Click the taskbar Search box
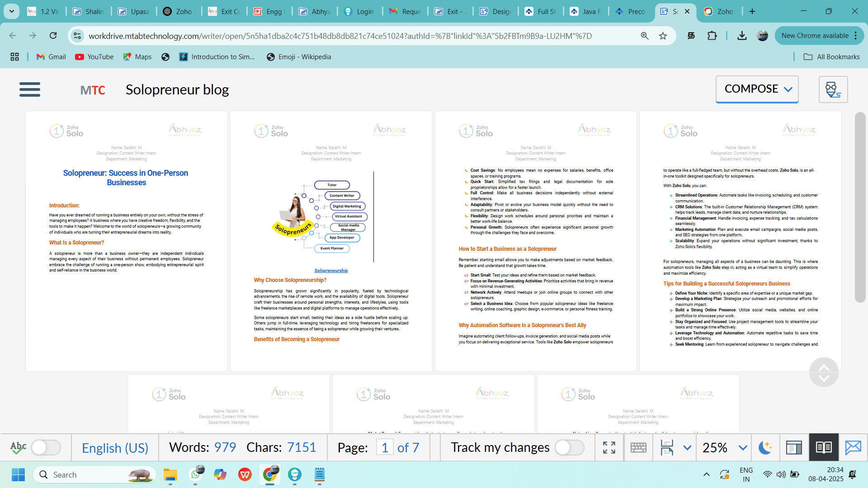 (x=94, y=474)
